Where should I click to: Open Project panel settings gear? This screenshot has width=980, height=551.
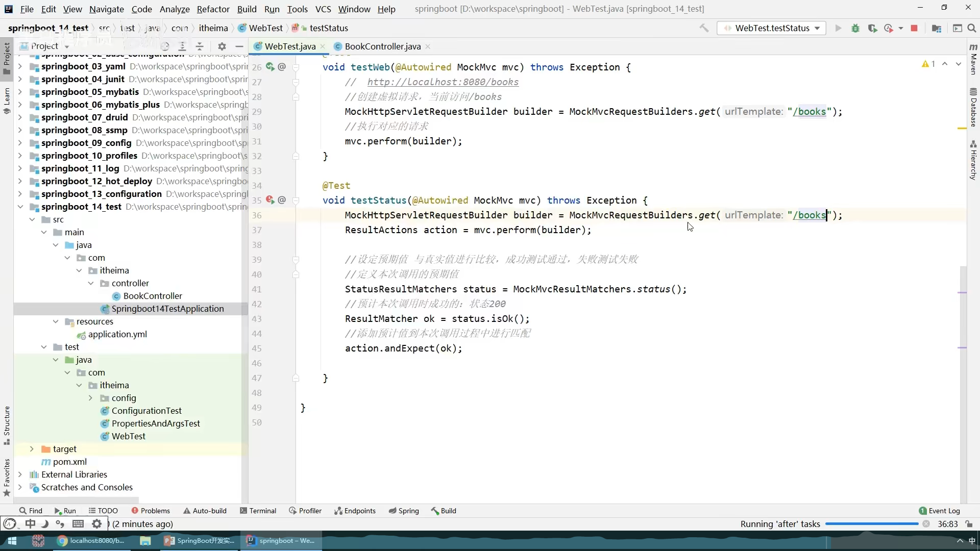pos(222,46)
